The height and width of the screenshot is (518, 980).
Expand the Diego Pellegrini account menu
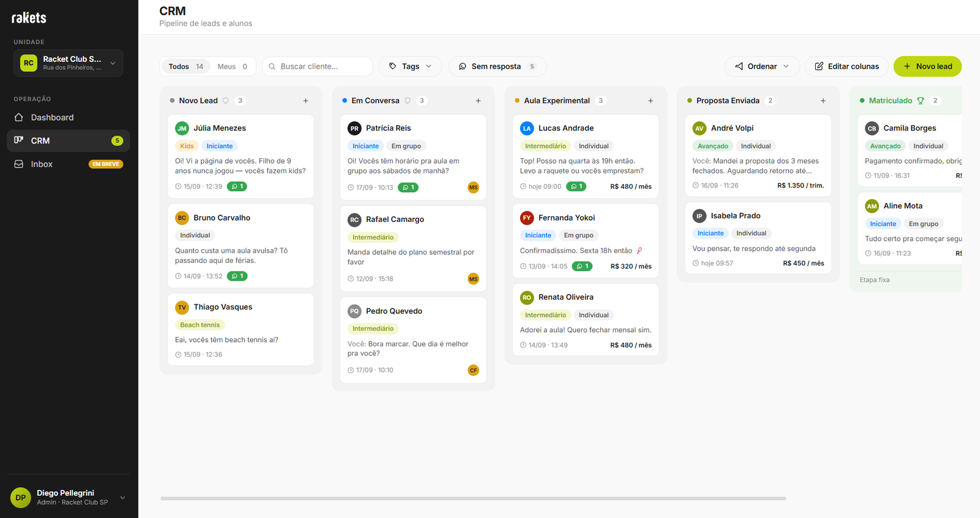(x=69, y=497)
